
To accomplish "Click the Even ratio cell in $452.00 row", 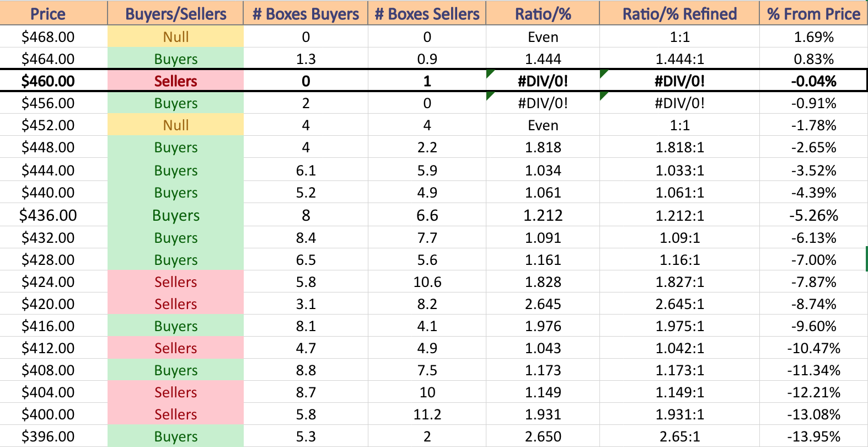I will pyautogui.click(x=543, y=125).
